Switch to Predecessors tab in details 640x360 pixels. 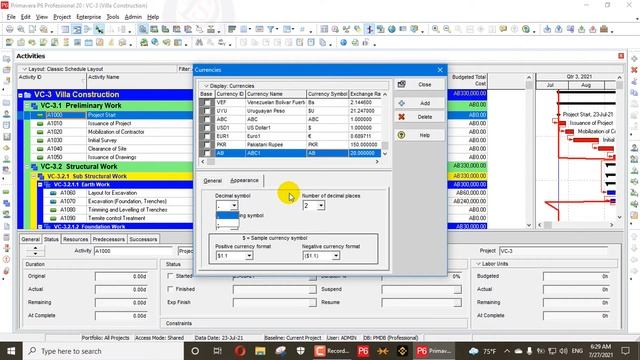109,239
